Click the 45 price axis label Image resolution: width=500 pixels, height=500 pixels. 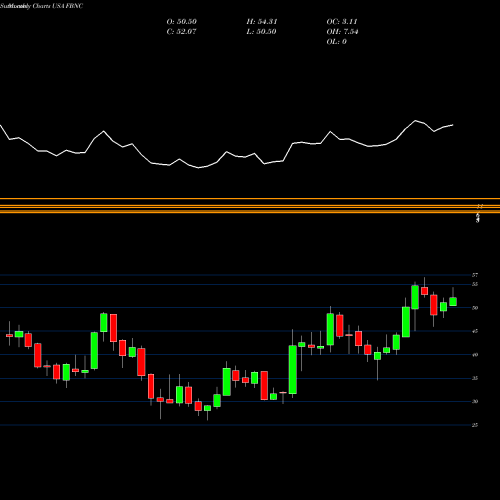475,331
